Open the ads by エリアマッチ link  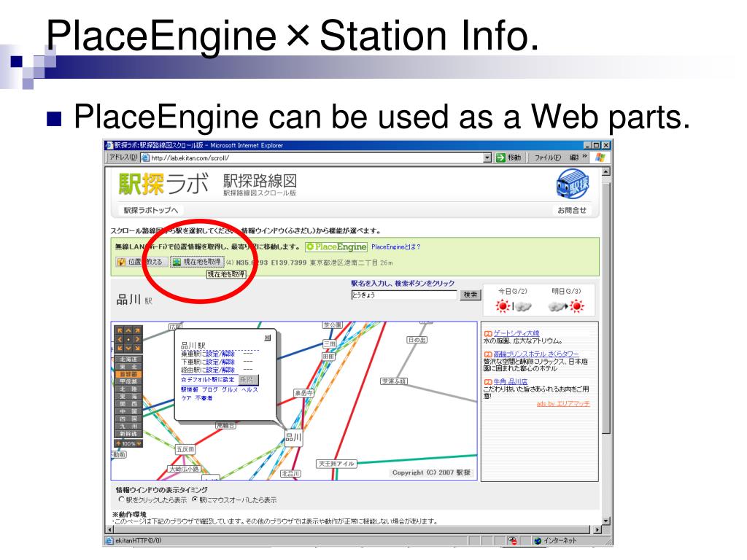[x=563, y=404]
